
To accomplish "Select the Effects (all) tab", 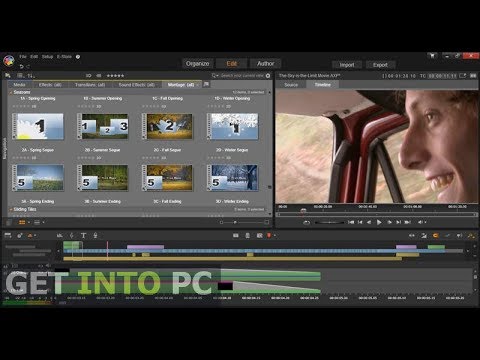I will pos(50,85).
